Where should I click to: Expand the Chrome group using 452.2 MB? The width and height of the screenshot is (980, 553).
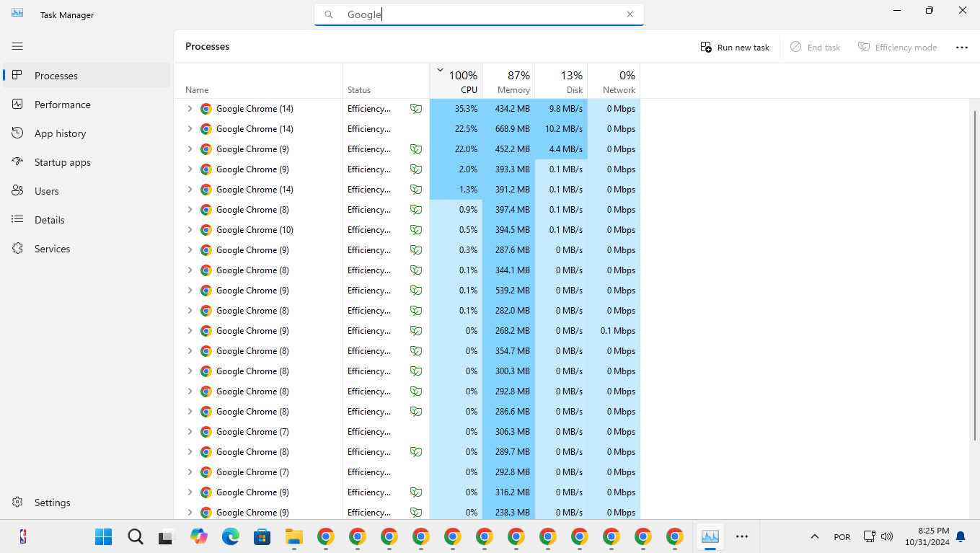click(190, 149)
